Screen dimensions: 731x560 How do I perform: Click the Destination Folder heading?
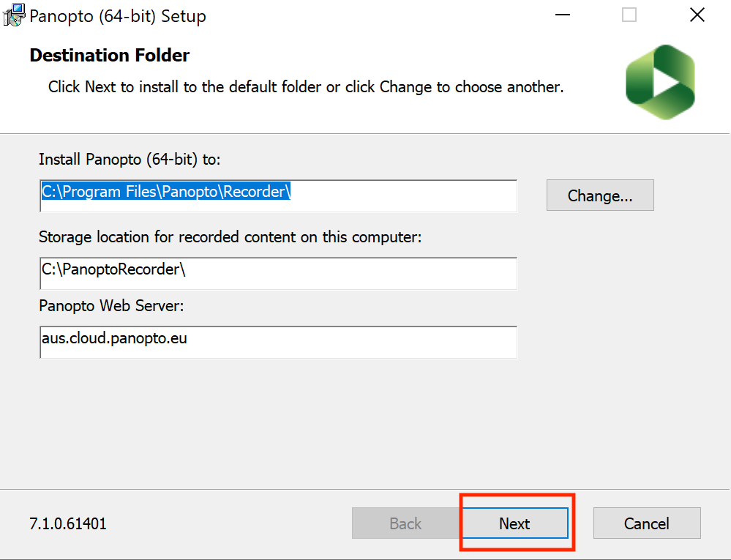coord(110,55)
